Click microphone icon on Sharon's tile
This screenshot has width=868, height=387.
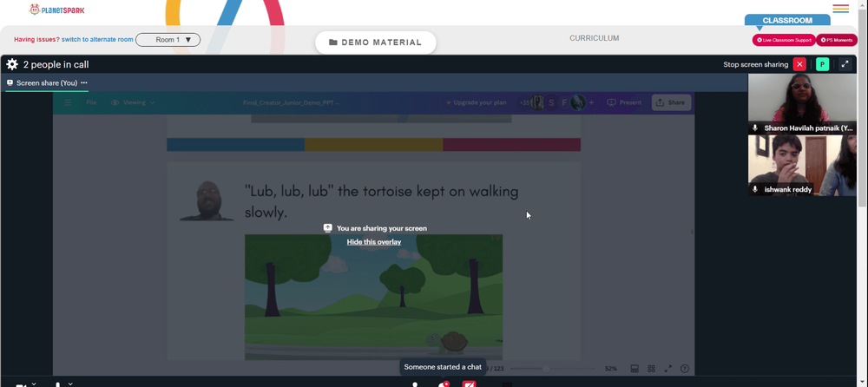pyautogui.click(x=755, y=128)
